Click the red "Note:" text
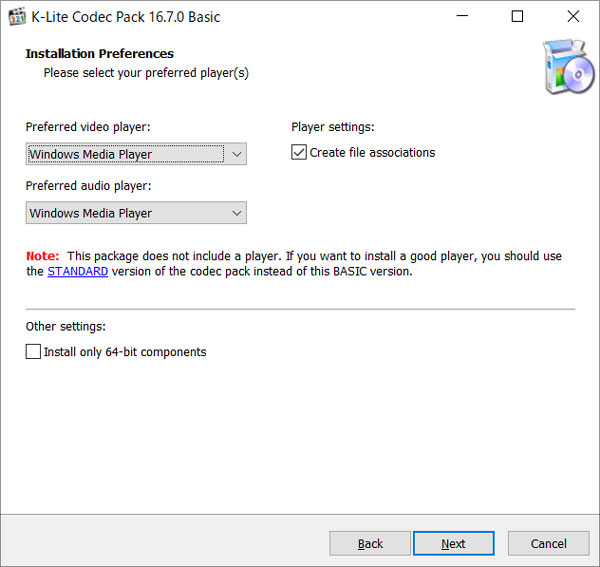 (x=43, y=256)
